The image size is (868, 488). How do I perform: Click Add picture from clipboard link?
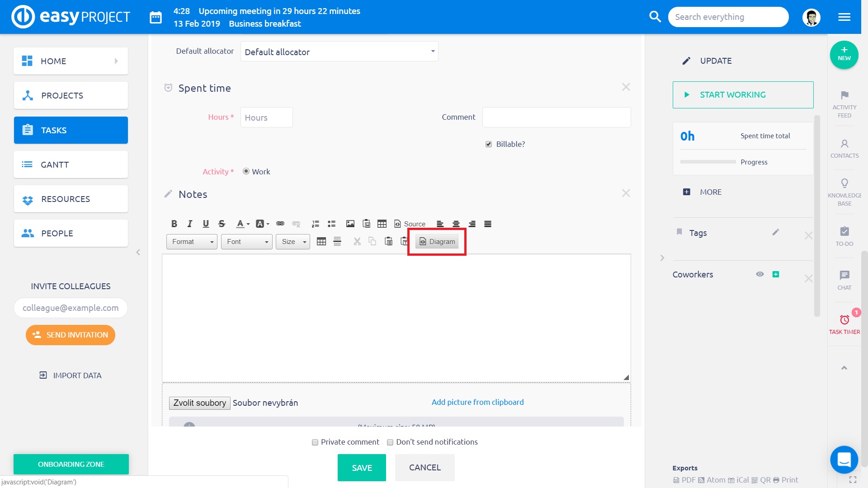(x=477, y=402)
